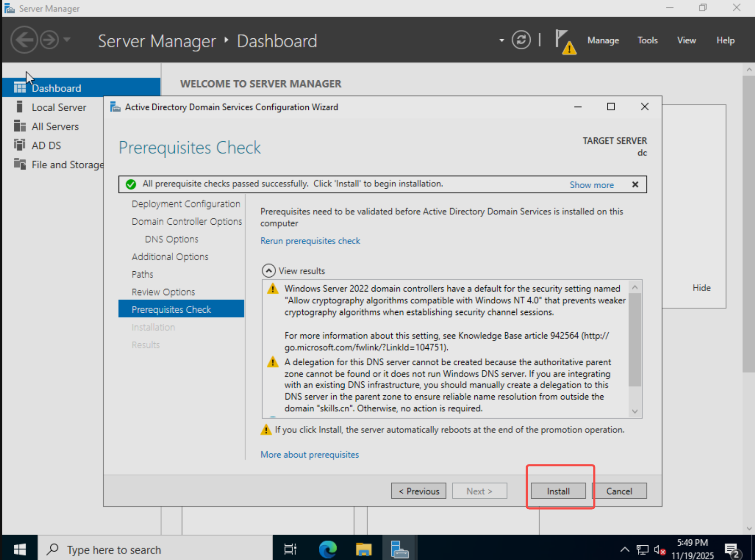Go to DNS Options step

tap(172, 239)
